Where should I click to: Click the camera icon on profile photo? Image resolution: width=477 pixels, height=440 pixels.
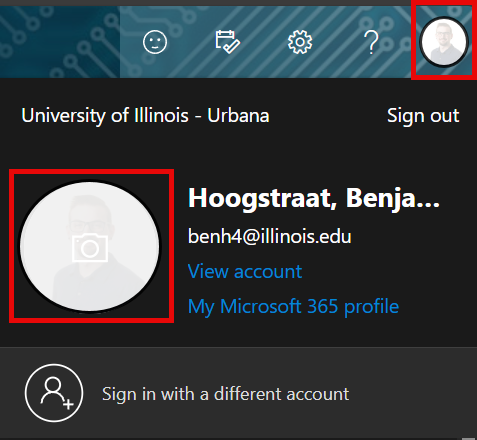90,247
